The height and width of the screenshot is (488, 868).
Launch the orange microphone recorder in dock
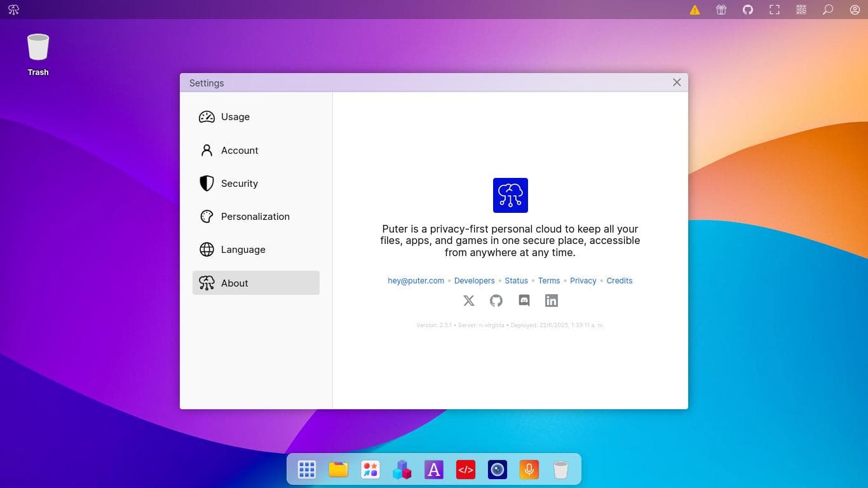[529, 470]
